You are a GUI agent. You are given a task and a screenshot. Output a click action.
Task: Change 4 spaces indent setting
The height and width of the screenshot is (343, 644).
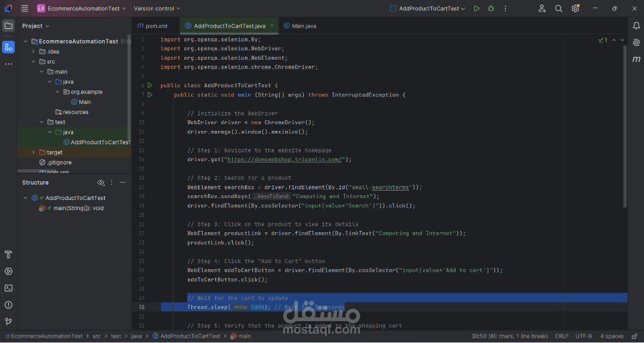612,336
